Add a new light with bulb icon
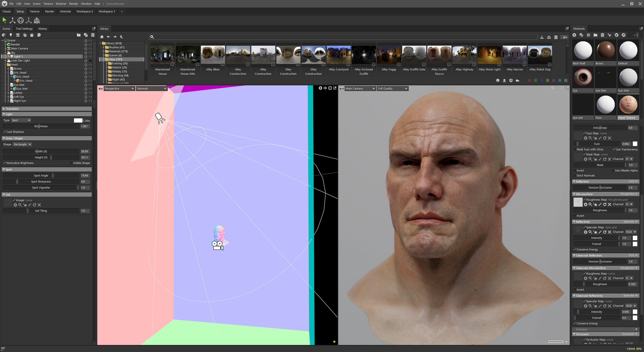Viewport: 644px width, 352px height. pyautogui.click(x=11, y=35)
